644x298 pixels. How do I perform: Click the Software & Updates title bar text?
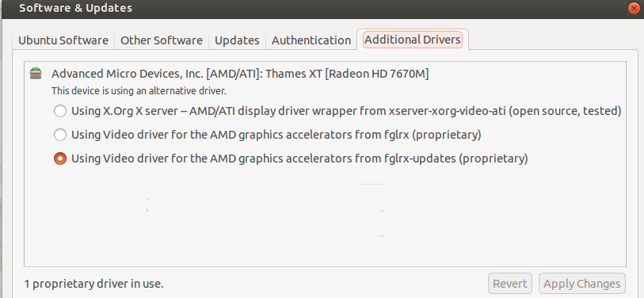[75, 8]
